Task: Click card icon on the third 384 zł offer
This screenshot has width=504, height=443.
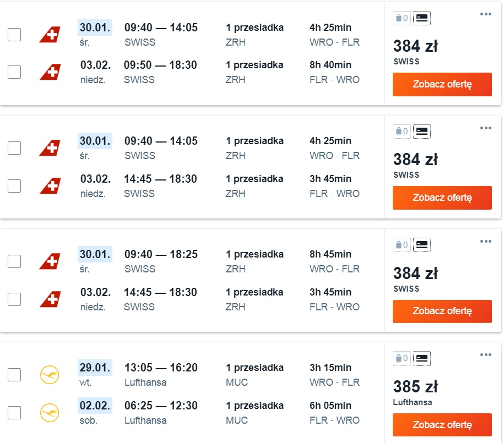Action: tap(422, 245)
